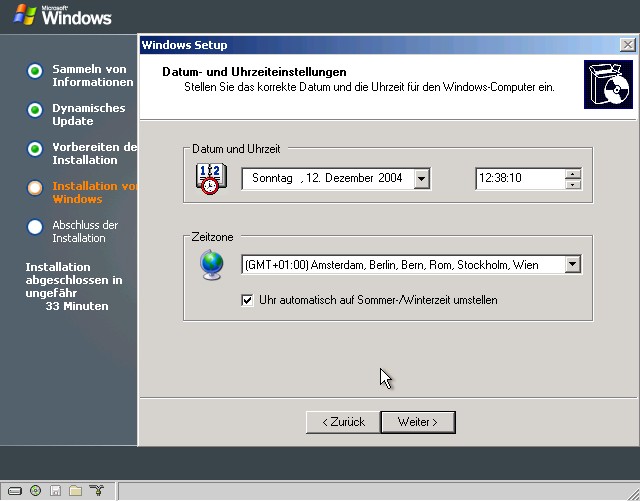Increase time with the up spinner arrow

[x=573, y=174]
